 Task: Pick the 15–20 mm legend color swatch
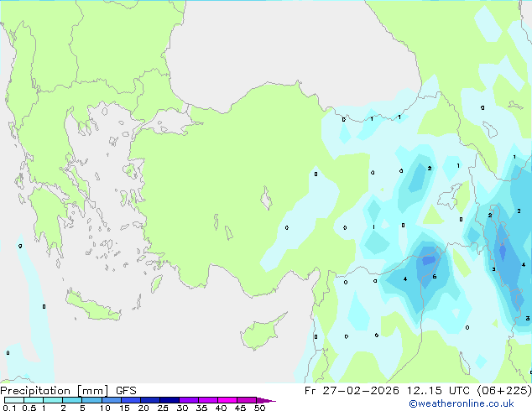130,400
